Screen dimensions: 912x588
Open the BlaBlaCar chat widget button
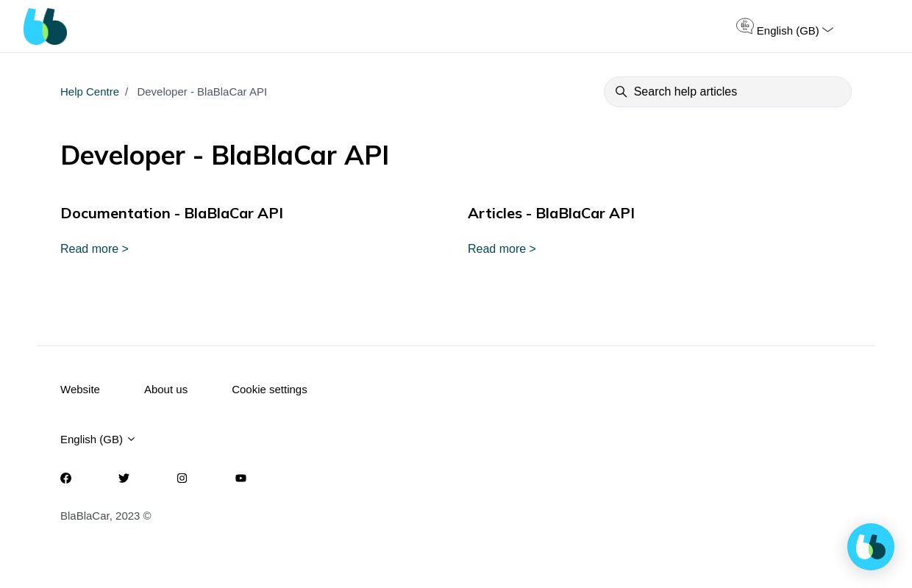[x=871, y=547]
